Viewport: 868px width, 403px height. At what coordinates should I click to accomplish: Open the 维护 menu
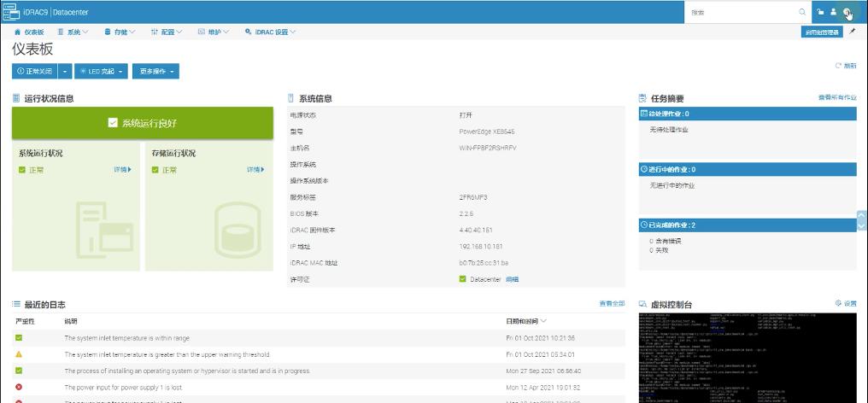[x=214, y=32]
